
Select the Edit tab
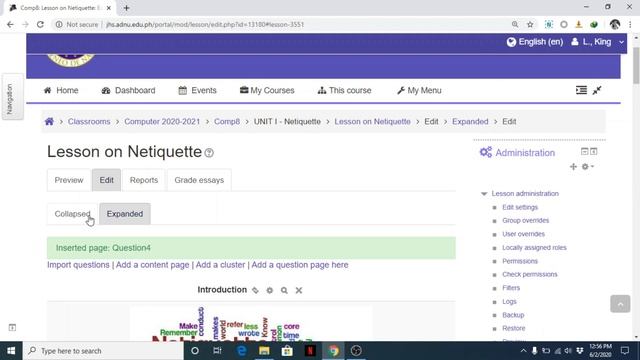pos(107,180)
